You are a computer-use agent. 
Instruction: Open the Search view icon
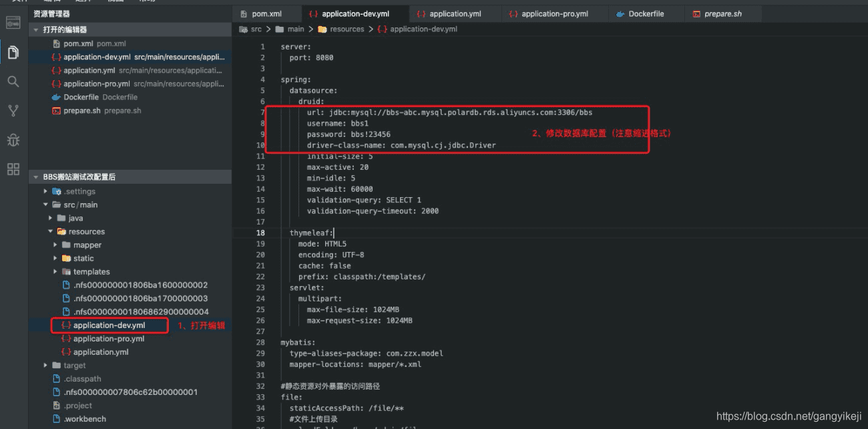13,82
